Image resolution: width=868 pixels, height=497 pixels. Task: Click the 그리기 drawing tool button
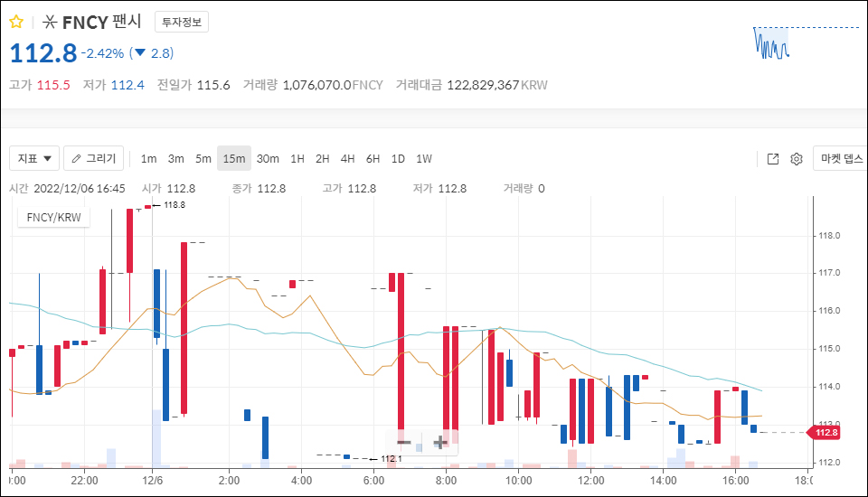pos(94,159)
